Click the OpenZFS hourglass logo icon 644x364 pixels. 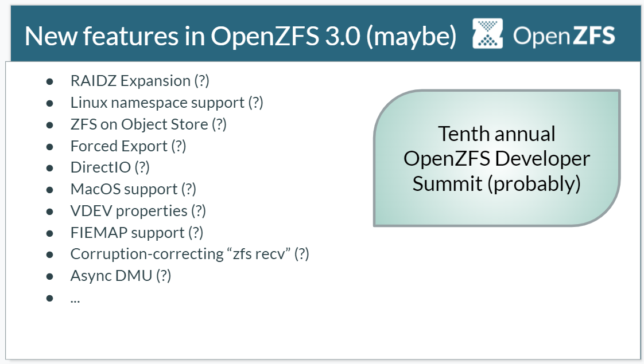pos(487,34)
